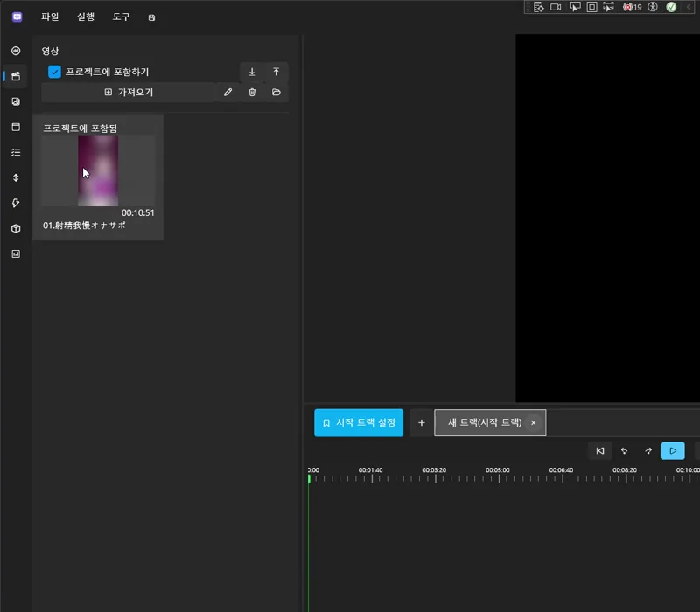This screenshot has width=700, height=612.
Task: Uncheck the 프로젝트에 포함하기 checkbox
Action: click(x=54, y=72)
